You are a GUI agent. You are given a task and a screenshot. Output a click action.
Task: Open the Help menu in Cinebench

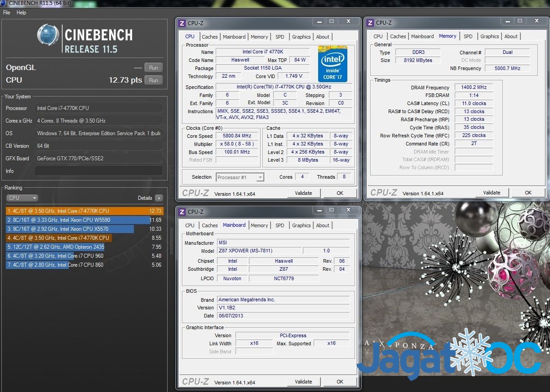[x=22, y=13]
